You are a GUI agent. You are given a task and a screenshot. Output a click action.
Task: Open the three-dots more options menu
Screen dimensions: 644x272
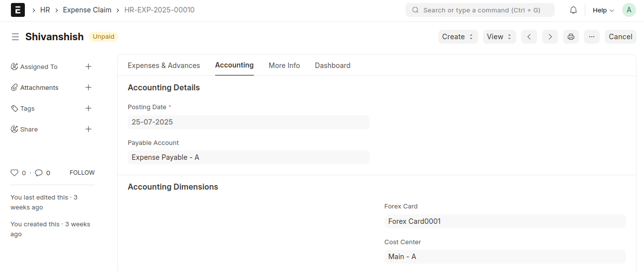coord(592,37)
